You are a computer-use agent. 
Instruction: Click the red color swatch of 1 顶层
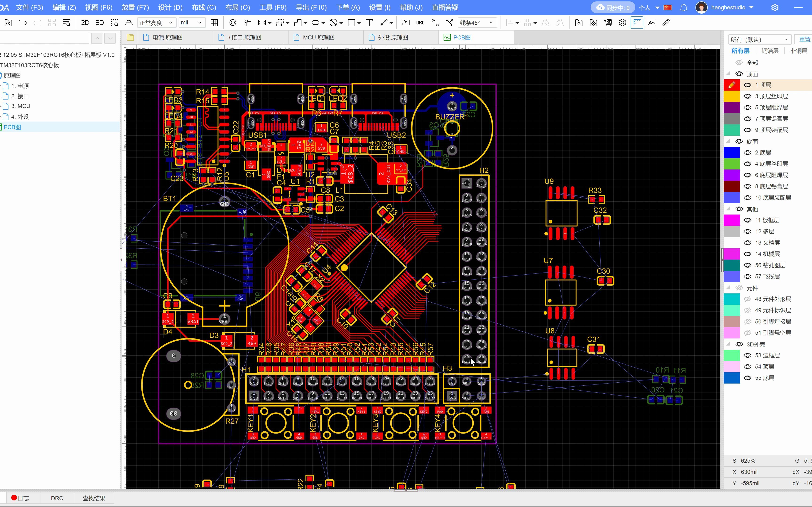point(732,85)
